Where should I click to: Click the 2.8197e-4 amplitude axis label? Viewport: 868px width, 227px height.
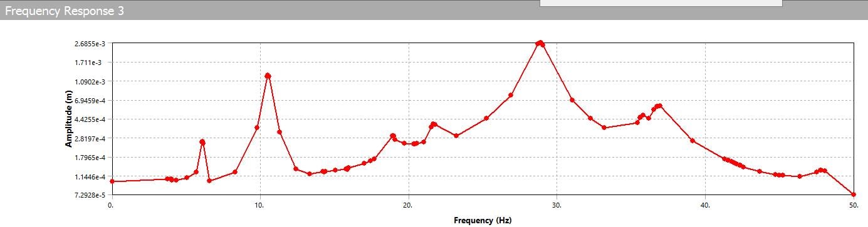[90, 138]
